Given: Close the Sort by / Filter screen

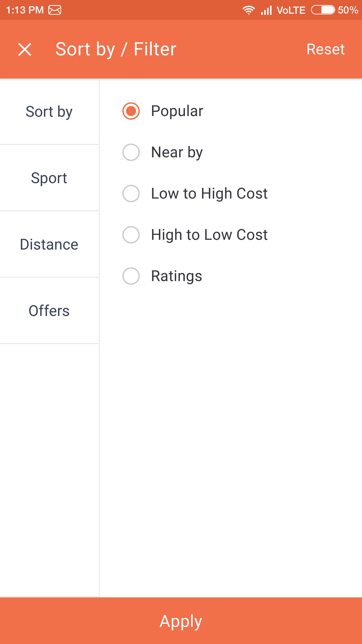Looking at the screenshot, I should pyautogui.click(x=25, y=49).
